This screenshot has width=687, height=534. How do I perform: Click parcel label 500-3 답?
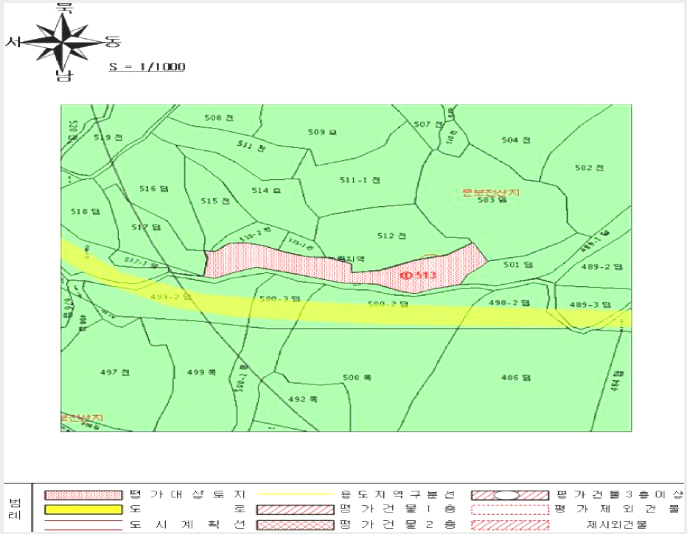[280, 299]
